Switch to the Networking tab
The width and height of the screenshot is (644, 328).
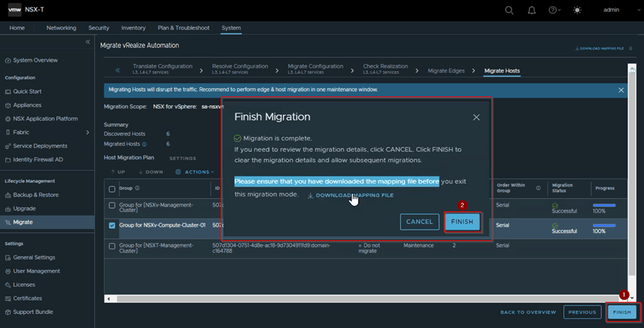pyautogui.click(x=61, y=28)
